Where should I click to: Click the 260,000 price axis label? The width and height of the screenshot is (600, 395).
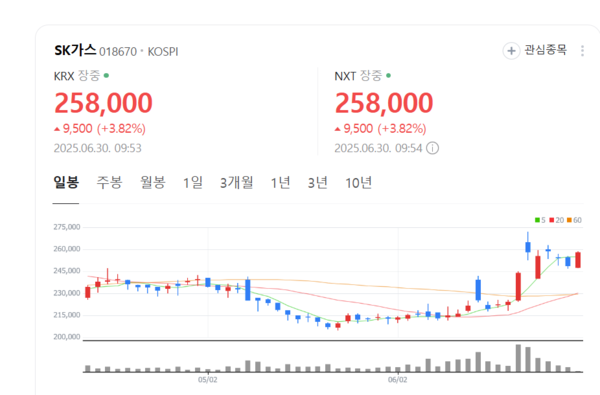coord(67,249)
